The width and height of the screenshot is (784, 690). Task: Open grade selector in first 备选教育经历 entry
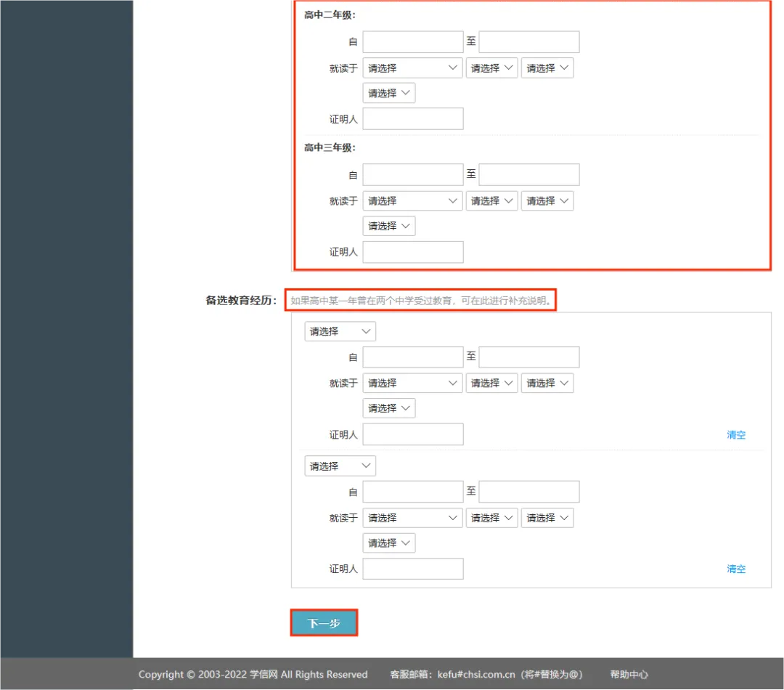340,331
